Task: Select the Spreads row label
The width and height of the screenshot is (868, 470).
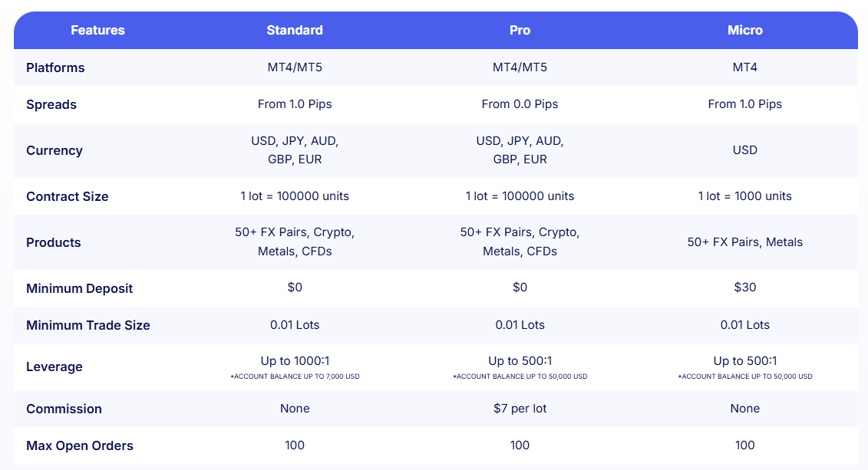Action: coord(51,104)
